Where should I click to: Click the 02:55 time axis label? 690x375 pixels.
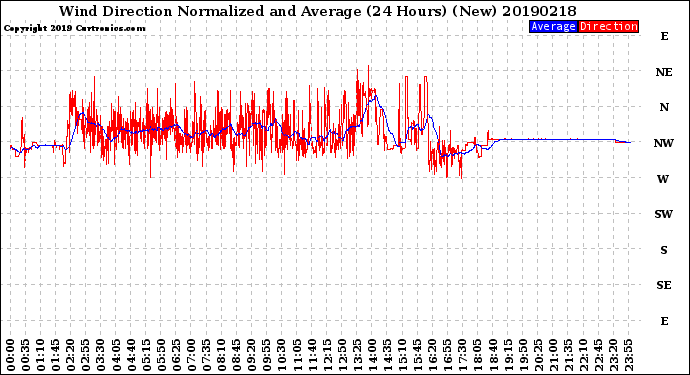coord(86,355)
